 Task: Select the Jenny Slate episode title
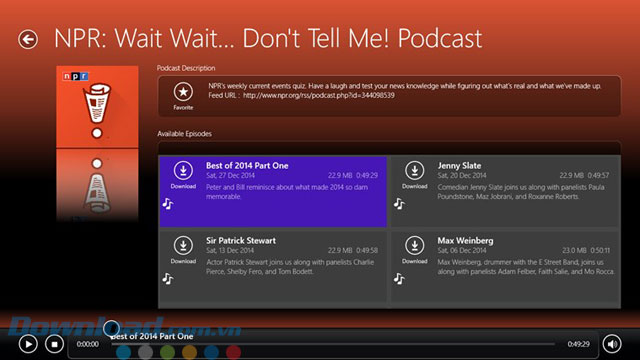pyautogui.click(x=459, y=166)
